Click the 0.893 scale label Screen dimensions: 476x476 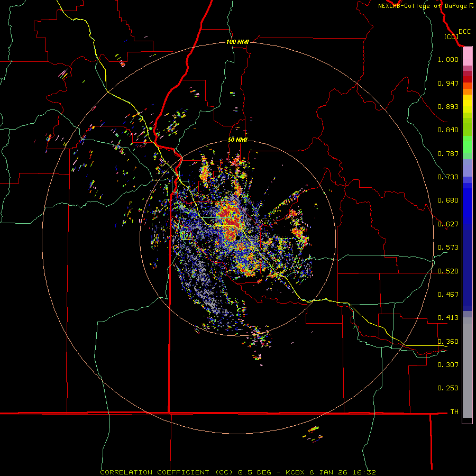pos(448,106)
